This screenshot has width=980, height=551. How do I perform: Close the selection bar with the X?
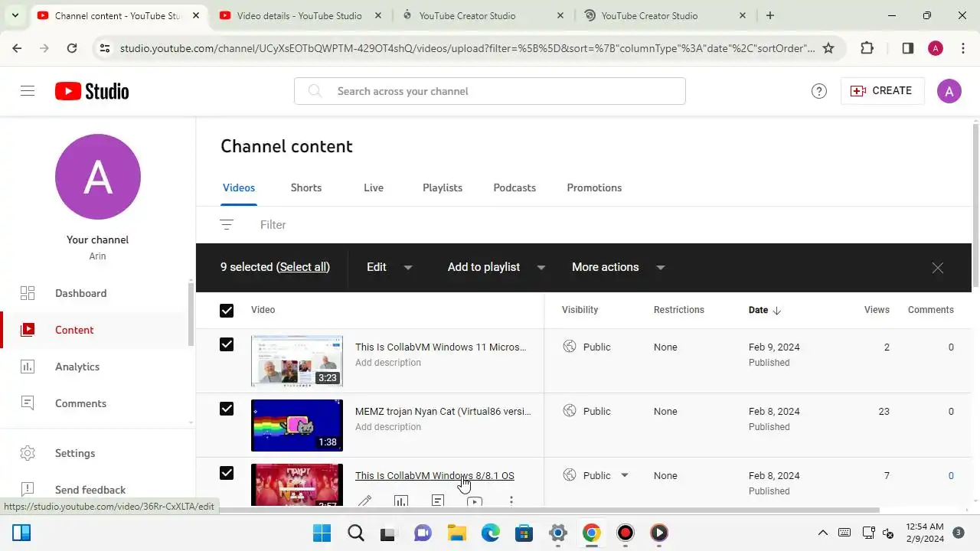pyautogui.click(x=938, y=268)
